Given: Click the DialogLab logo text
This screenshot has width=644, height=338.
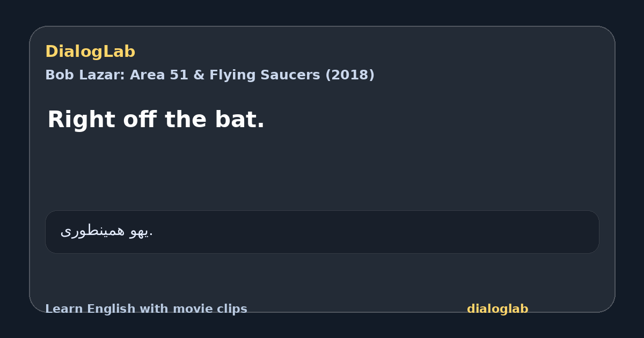Looking at the screenshot, I should (90, 52).
